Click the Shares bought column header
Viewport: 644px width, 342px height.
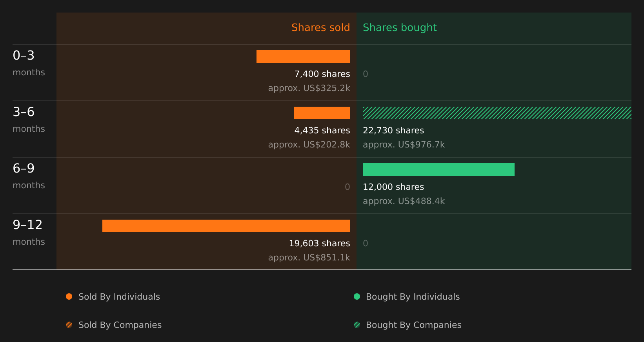(400, 27)
